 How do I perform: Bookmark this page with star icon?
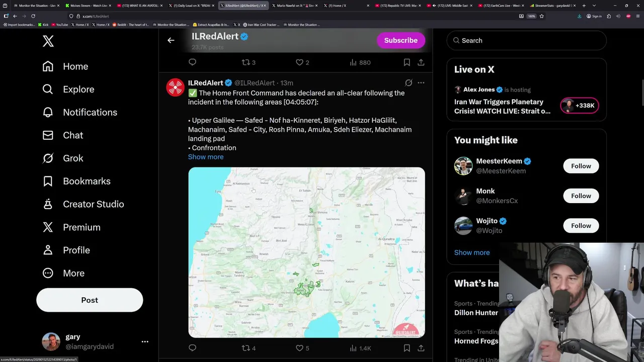click(x=541, y=16)
